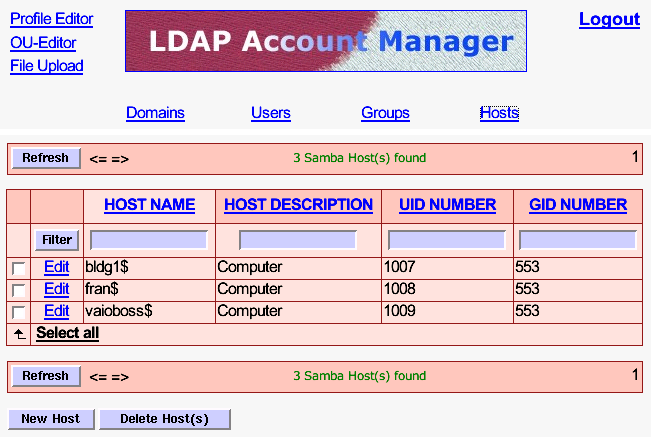Screen dimensions: 651x437
Task: Click the Filter button
Action: pos(57,240)
